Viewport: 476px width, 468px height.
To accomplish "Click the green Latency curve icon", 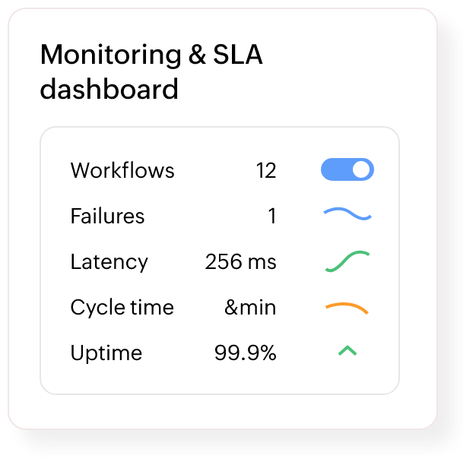I will tap(347, 261).
